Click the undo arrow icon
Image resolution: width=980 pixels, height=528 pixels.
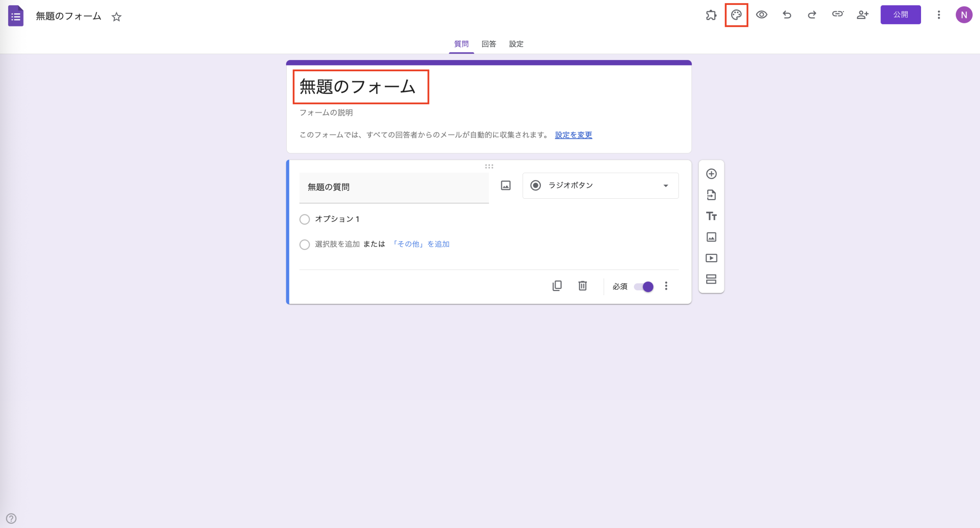[787, 15]
